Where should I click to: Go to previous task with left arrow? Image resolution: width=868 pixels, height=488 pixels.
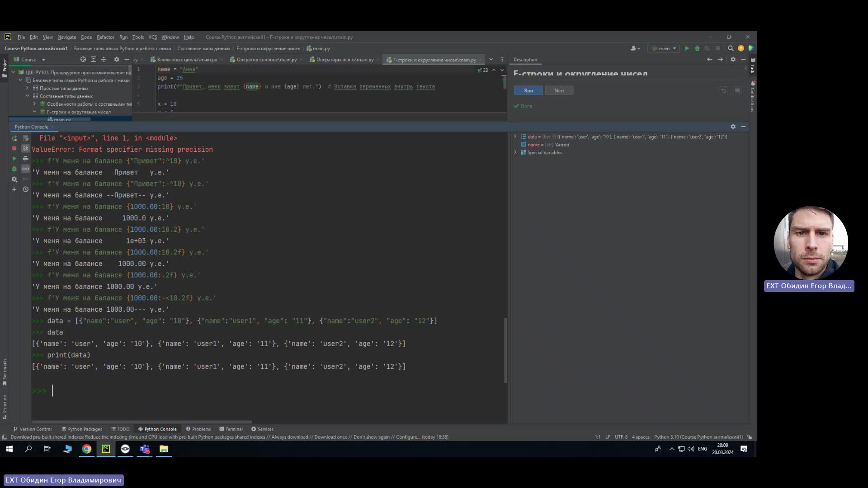pyautogui.click(x=710, y=60)
